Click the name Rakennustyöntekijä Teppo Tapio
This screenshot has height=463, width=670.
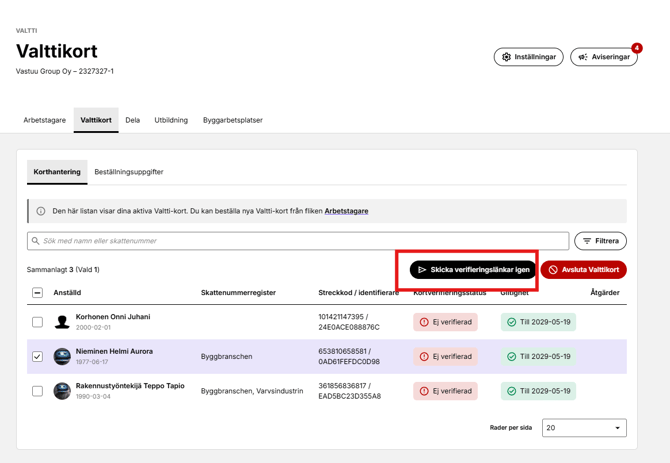point(130,386)
